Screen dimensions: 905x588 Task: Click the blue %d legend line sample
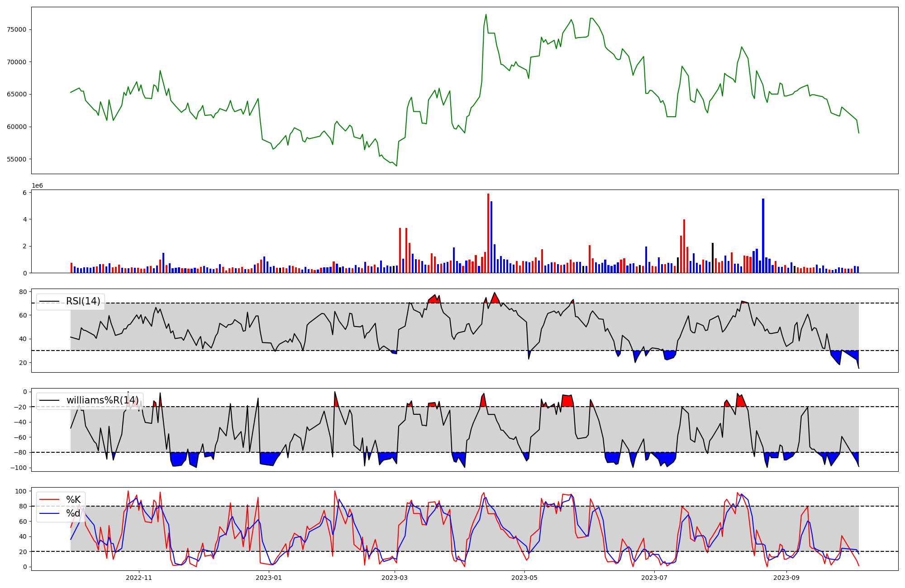pos(49,513)
